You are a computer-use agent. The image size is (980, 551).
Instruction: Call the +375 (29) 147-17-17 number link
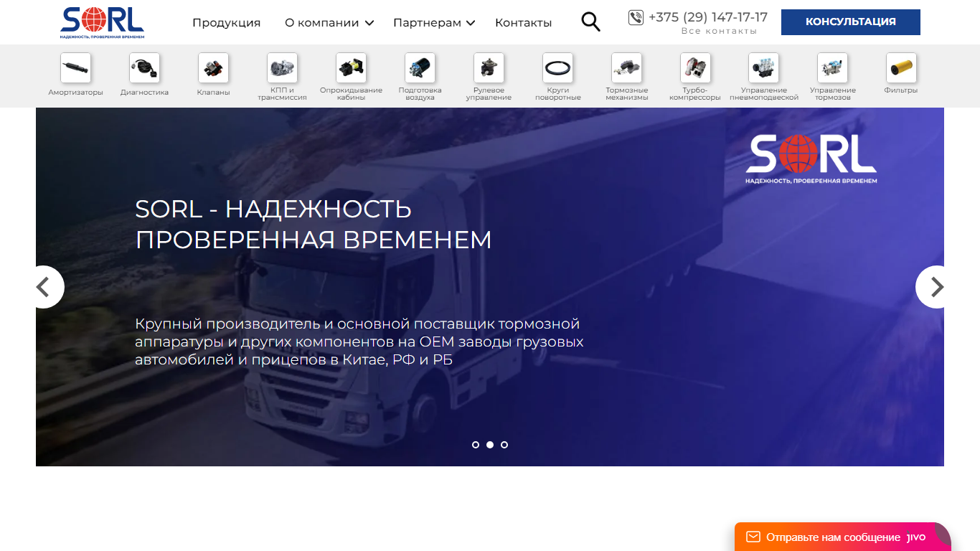point(708,17)
